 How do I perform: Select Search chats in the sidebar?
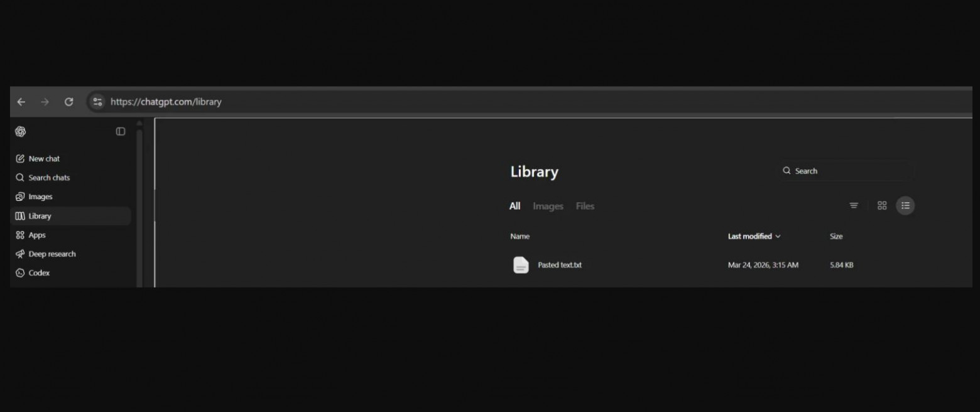(x=48, y=178)
